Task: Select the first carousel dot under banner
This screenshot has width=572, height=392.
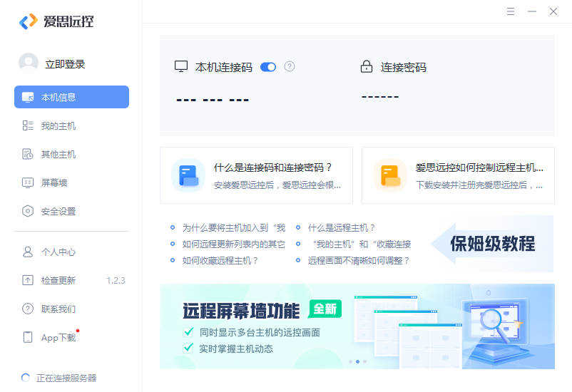Action: coord(349,361)
